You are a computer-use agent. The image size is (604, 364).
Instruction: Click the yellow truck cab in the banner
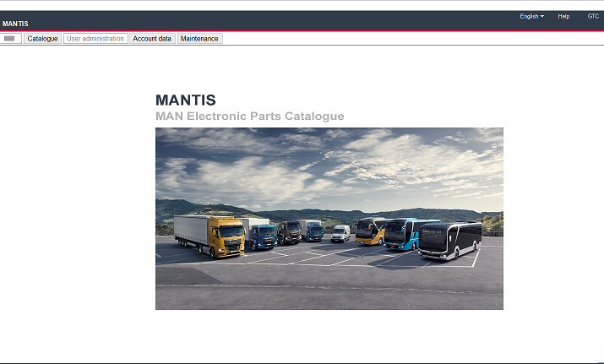pos(227,237)
